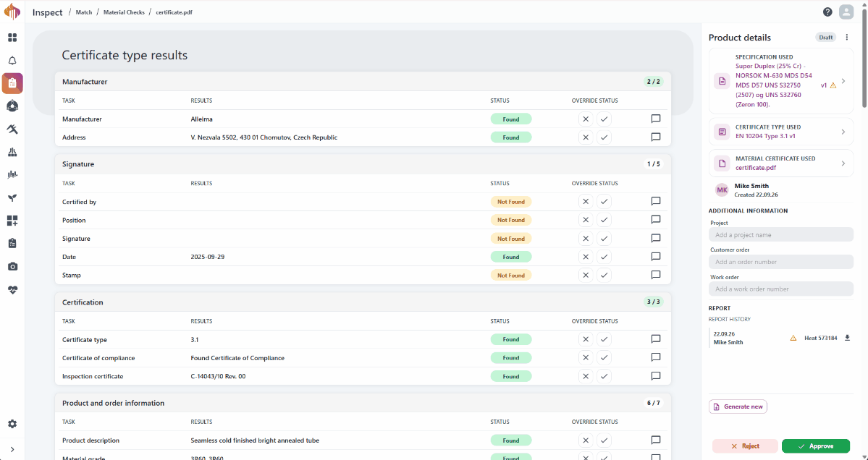Open the heartbeat health icon in sidebar
This screenshot has height=460, width=868.
click(12, 290)
